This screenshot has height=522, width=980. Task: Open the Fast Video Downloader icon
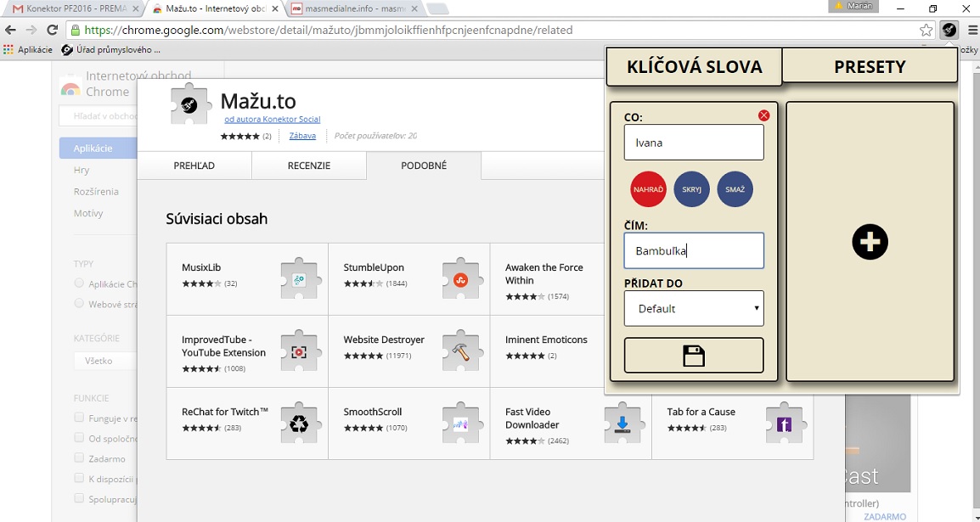pos(622,424)
